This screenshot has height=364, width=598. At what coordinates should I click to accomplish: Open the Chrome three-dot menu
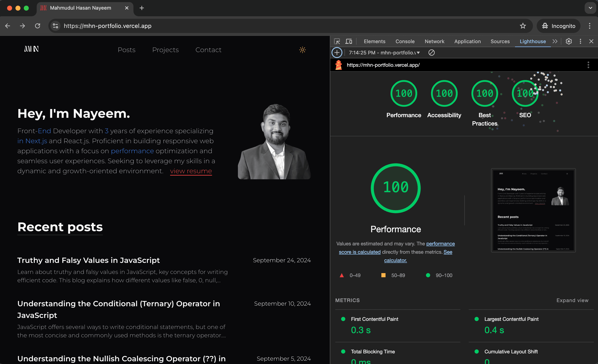click(x=589, y=26)
